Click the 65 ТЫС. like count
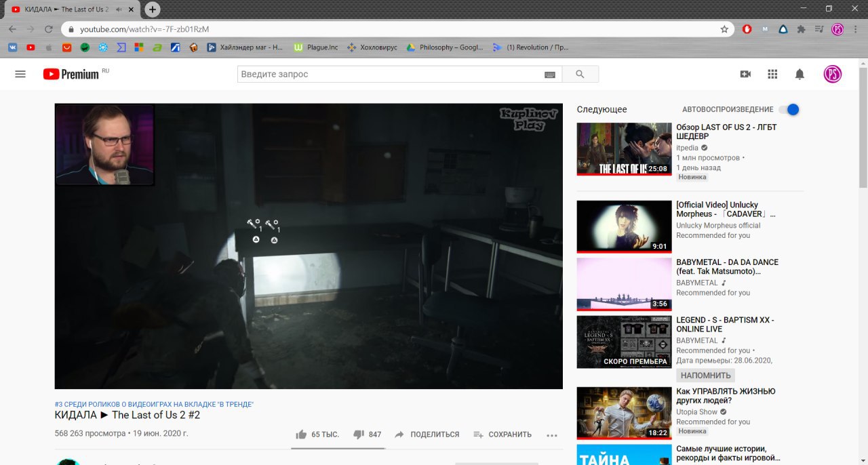This screenshot has height=465, width=868. [x=325, y=434]
